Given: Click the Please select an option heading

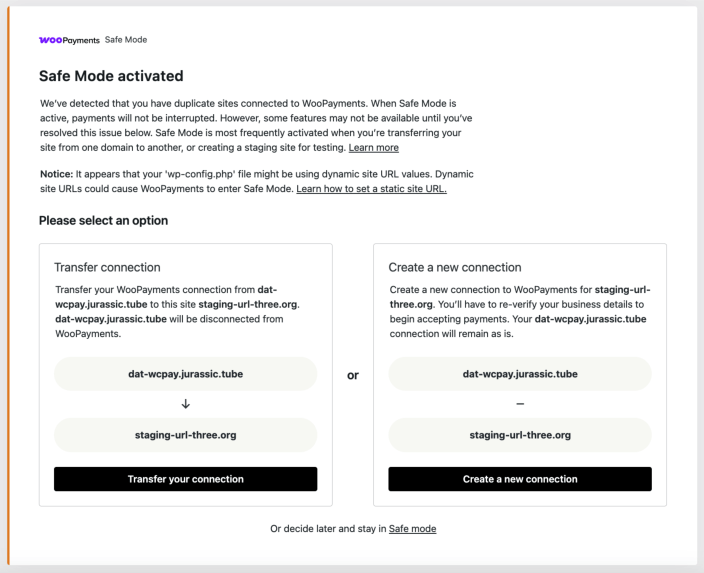Looking at the screenshot, I should coord(103,220).
